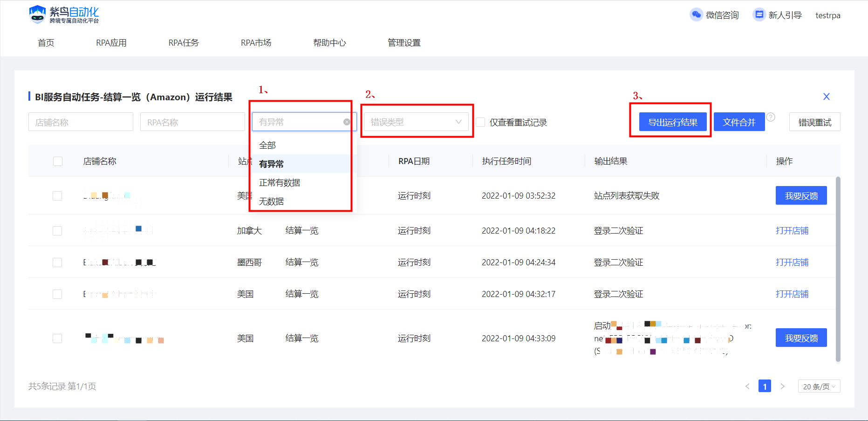Focus the RPA名称 search input
This screenshot has height=421, width=868.
(192, 122)
